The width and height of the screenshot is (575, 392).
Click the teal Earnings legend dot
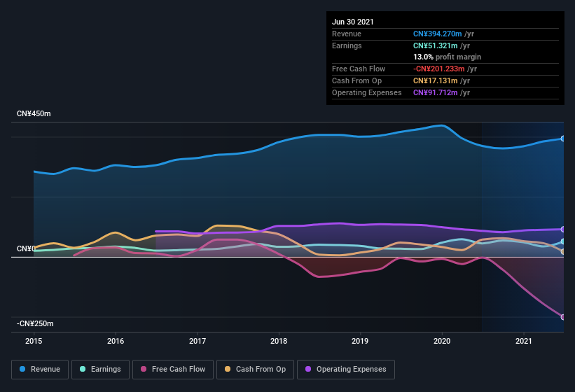[83, 369]
